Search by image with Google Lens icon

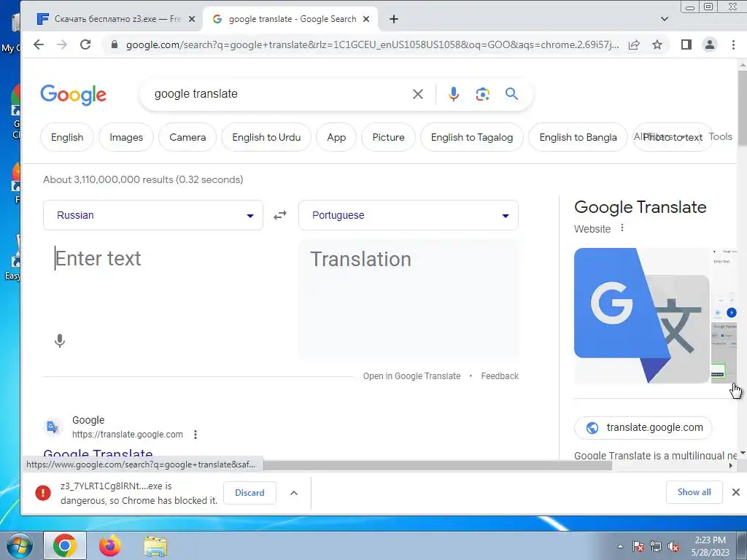(x=482, y=94)
